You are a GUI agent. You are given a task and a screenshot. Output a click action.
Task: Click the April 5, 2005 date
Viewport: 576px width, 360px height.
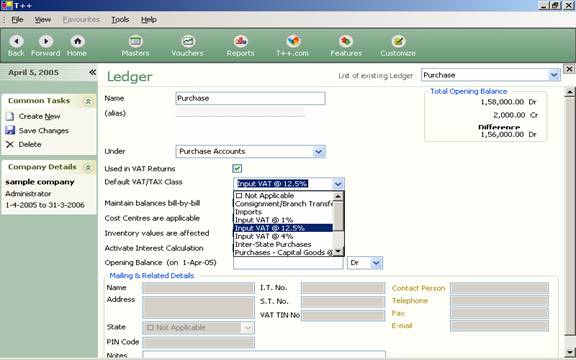(x=33, y=72)
